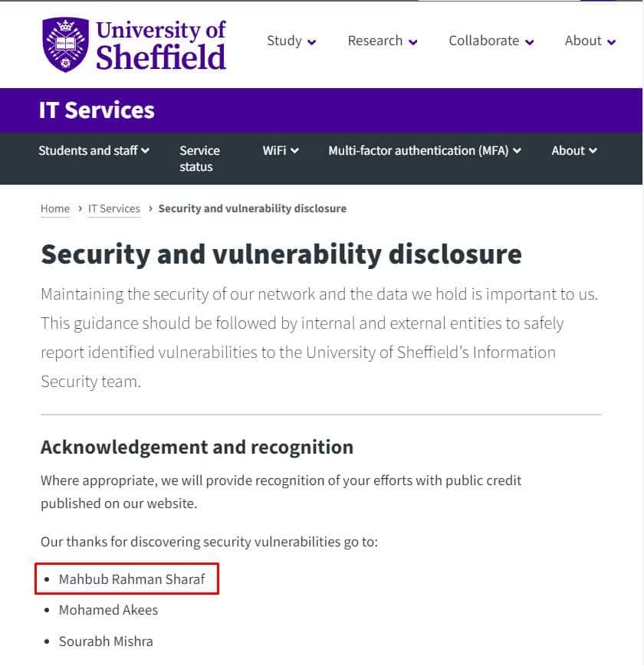The width and height of the screenshot is (644, 666).
Task: Open the Students and staff menu
Action: coord(88,150)
